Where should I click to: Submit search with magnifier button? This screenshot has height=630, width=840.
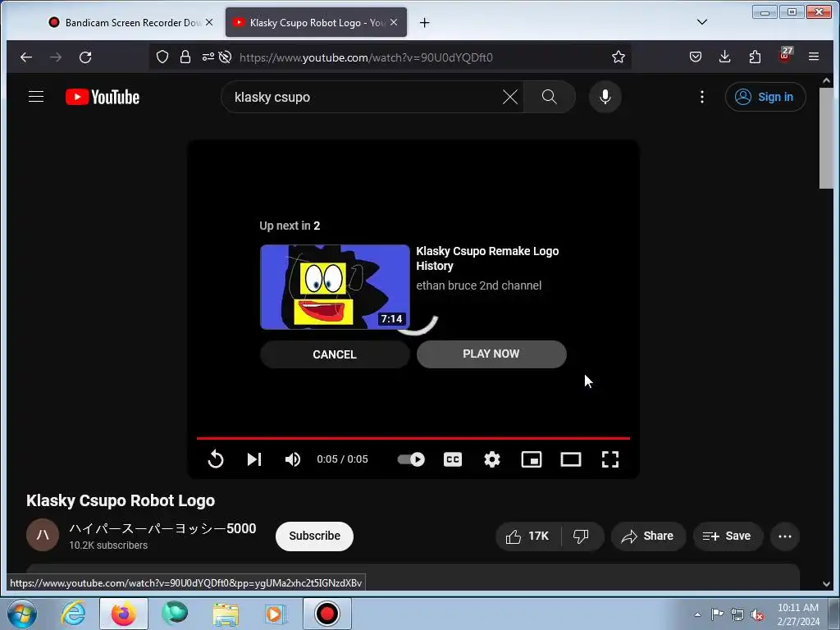click(549, 97)
